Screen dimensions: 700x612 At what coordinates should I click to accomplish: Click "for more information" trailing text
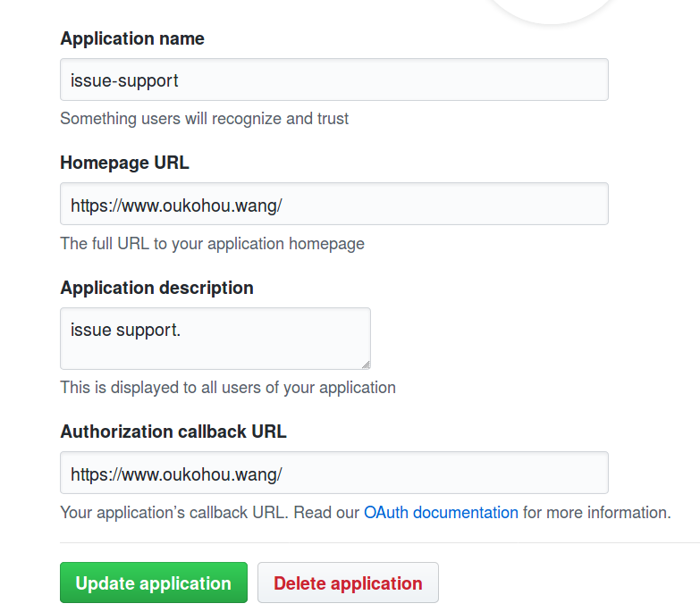[x=596, y=513]
